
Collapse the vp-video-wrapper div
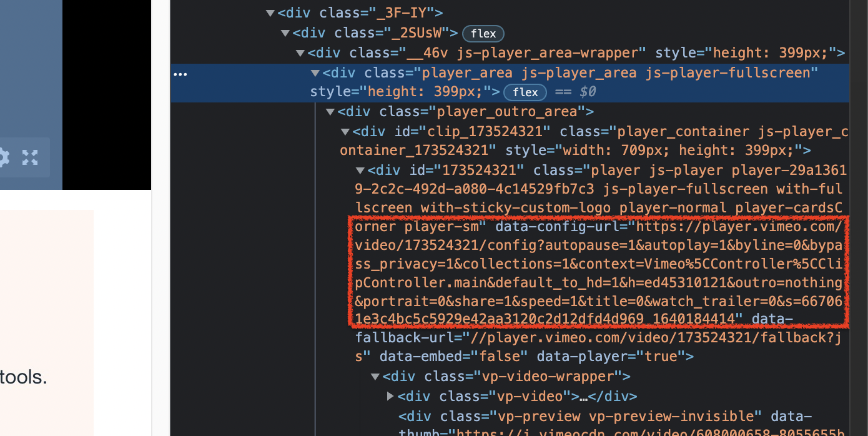tap(375, 377)
